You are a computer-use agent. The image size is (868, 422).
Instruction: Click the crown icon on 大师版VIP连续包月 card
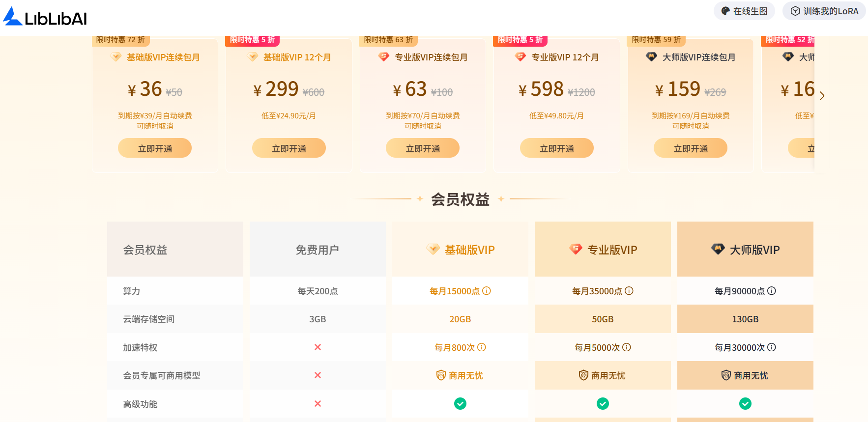[651, 56]
